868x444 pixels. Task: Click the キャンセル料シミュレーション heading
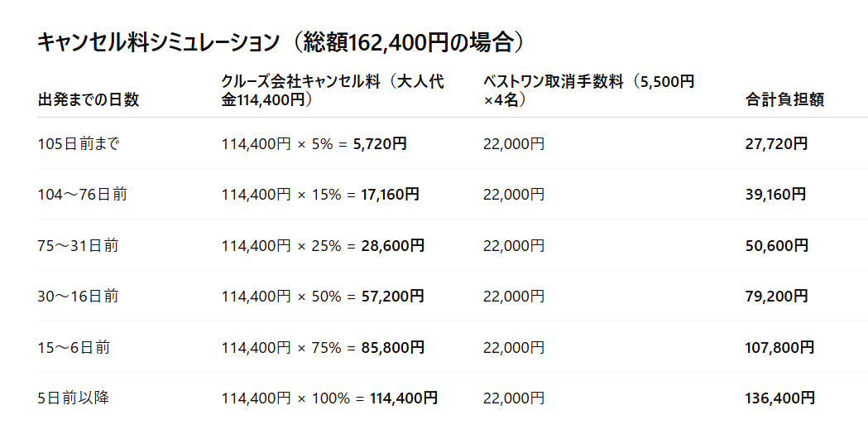(281, 43)
